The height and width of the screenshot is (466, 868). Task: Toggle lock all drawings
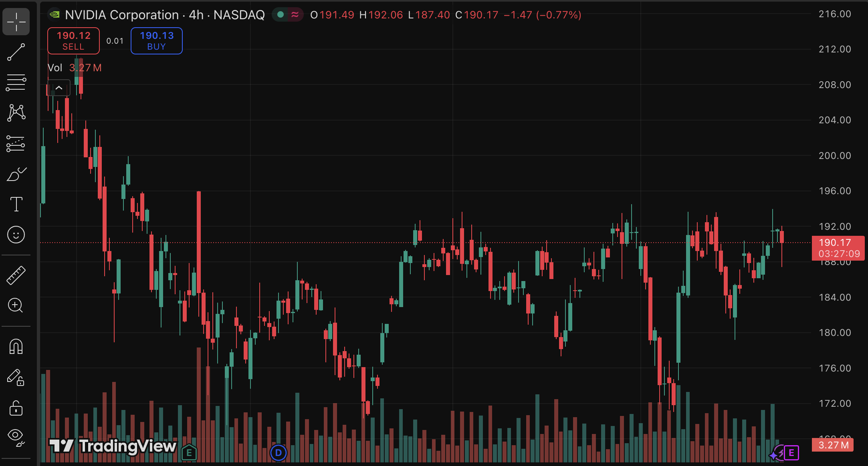(16, 408)
